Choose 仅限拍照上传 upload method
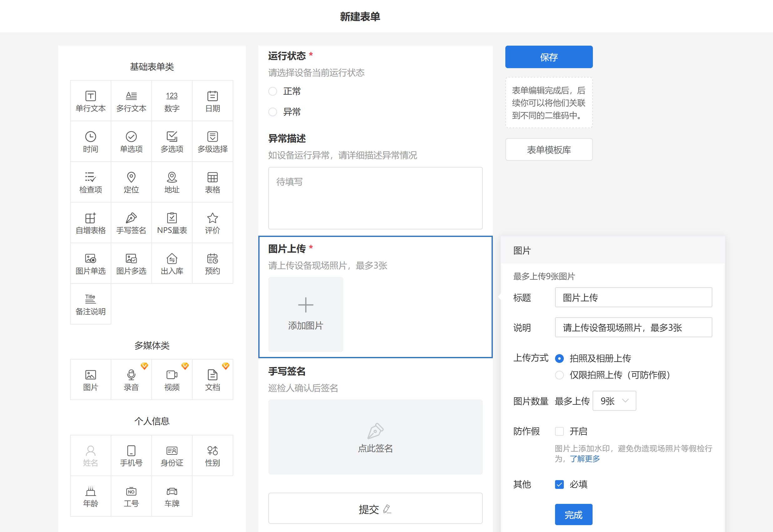 tap(559, 375)
